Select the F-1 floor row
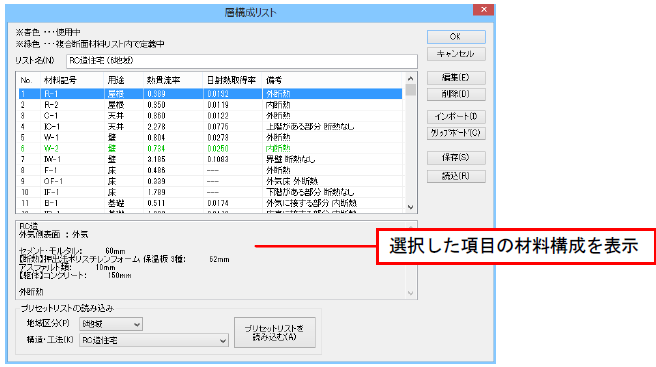 pyautogui.click(x=210, y=170)
